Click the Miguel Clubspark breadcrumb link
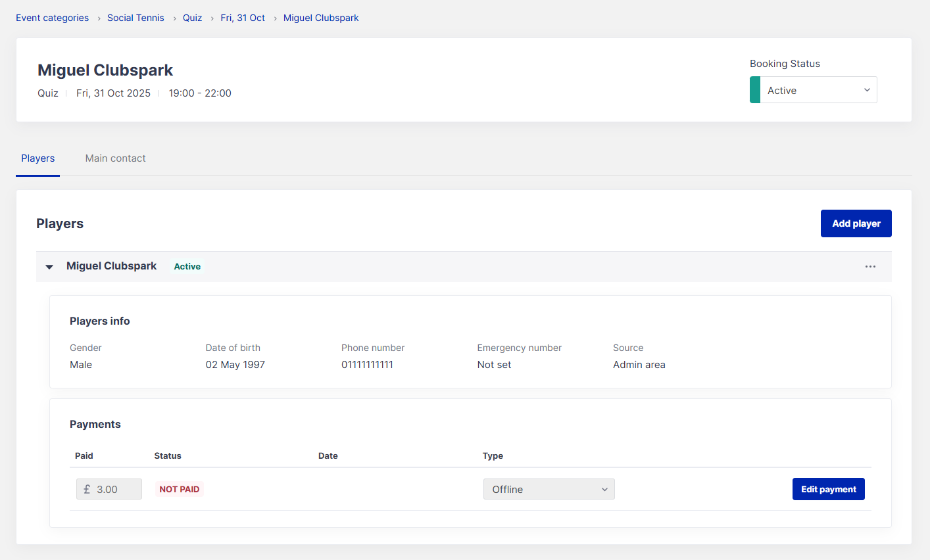Screen dimensions: 930x560 click(x=321, y=18)
